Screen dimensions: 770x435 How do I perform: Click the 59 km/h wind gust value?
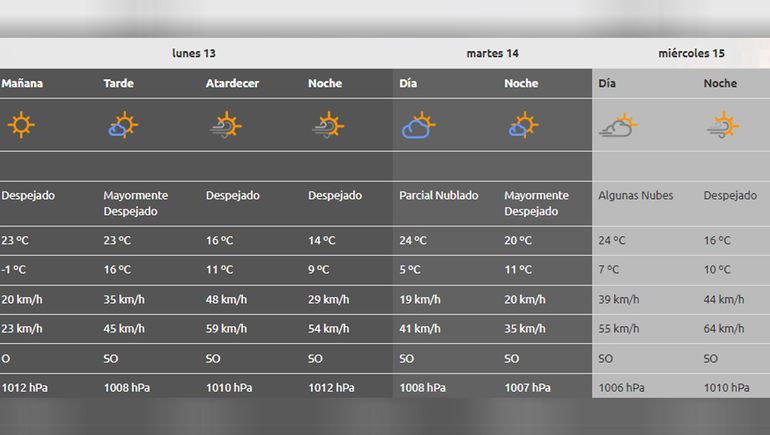coord(226,329)
